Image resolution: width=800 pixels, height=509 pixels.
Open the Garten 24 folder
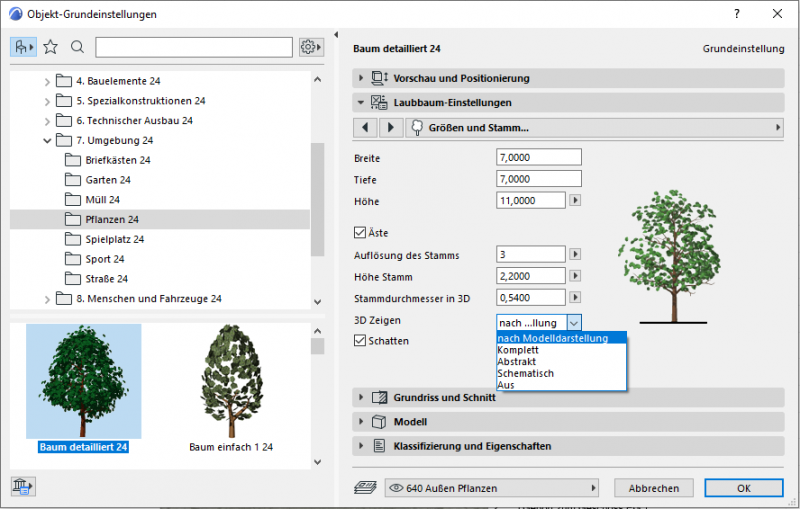pyautogui.click(x=109, y=180)
